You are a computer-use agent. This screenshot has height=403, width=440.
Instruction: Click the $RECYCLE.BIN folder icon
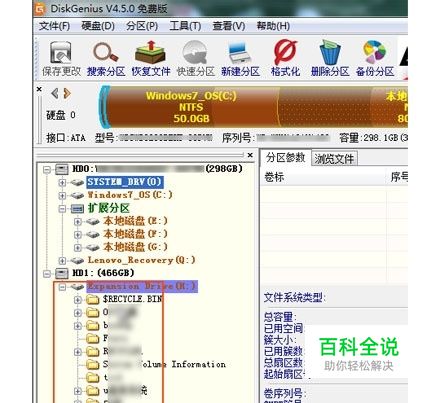[93, 300]
